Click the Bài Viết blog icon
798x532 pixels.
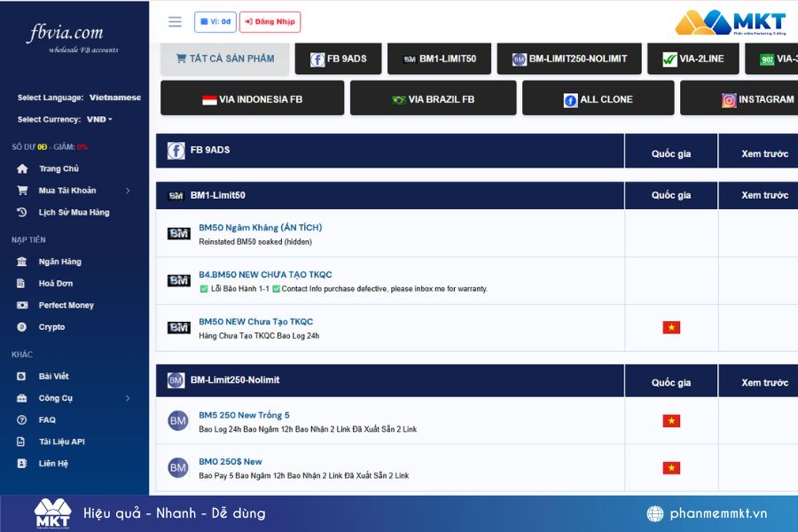coord(21,376)
